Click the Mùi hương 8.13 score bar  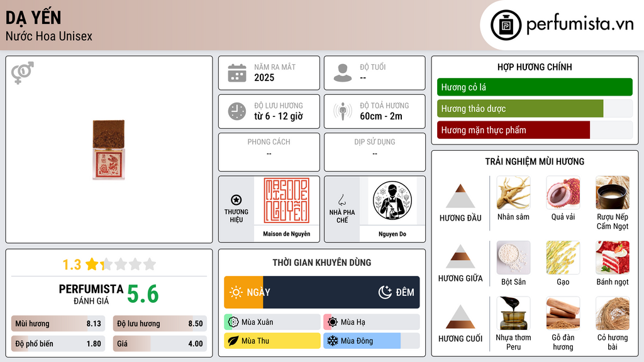[58, 324]
